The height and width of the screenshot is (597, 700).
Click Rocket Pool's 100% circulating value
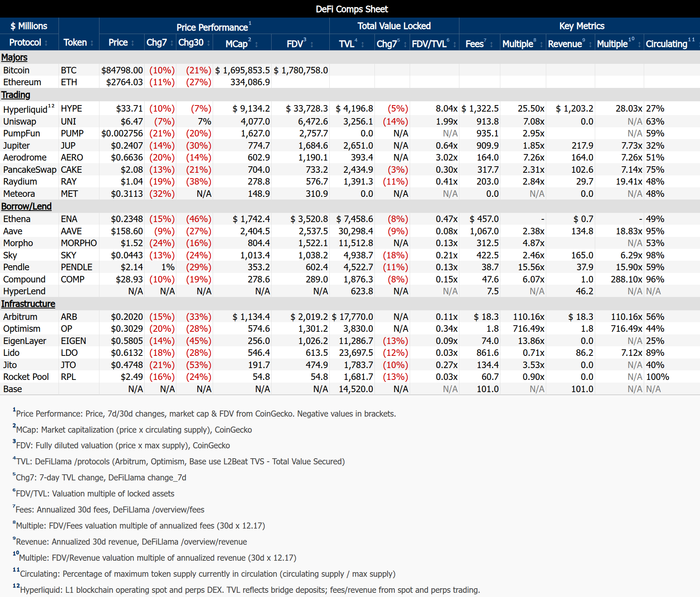click(x=658, y=377)
